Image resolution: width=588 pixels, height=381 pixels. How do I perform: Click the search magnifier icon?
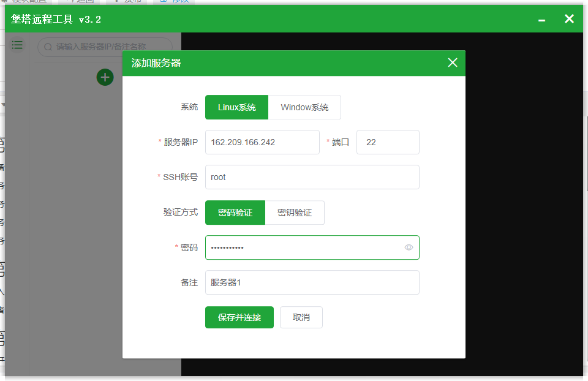click(x=48, y=47)
